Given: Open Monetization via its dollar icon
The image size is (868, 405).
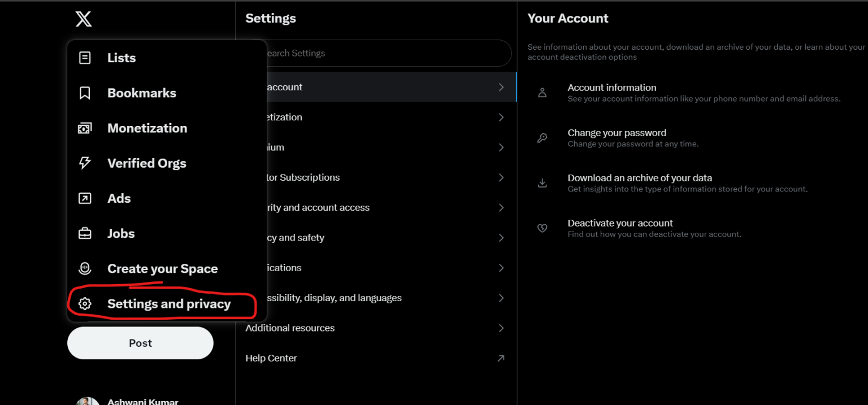Looking at the screenshot, I should coord(85,128).
